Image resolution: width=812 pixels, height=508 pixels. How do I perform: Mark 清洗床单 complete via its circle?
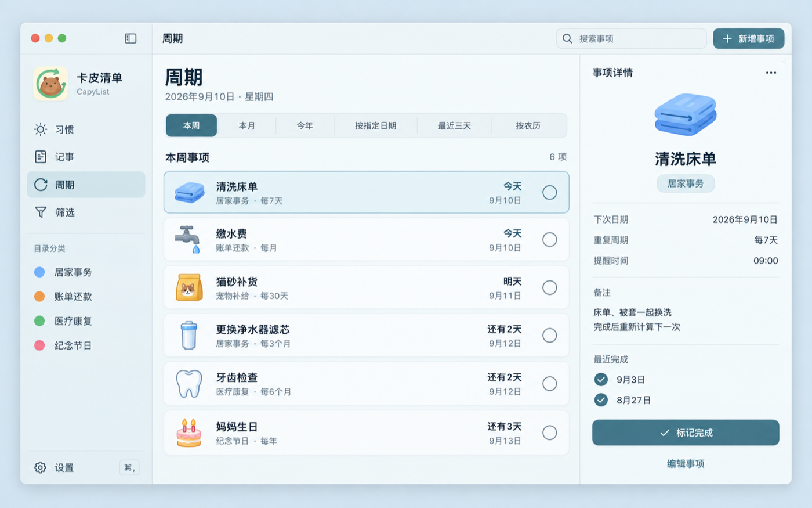(x=549, y=192)
